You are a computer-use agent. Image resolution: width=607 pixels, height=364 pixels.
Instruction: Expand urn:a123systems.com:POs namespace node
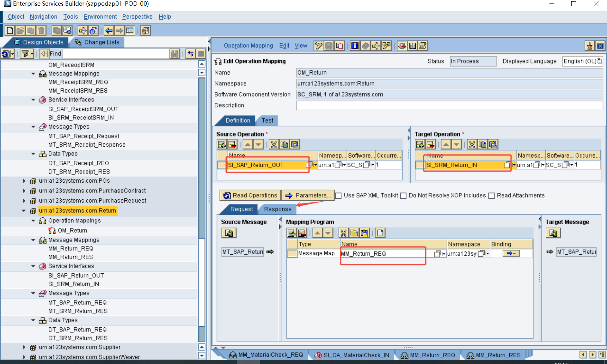point(24,181)
